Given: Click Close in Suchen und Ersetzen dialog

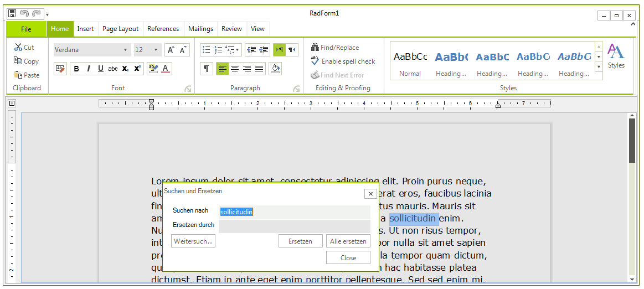Looking at the screenshot, I should pos(348,258).
